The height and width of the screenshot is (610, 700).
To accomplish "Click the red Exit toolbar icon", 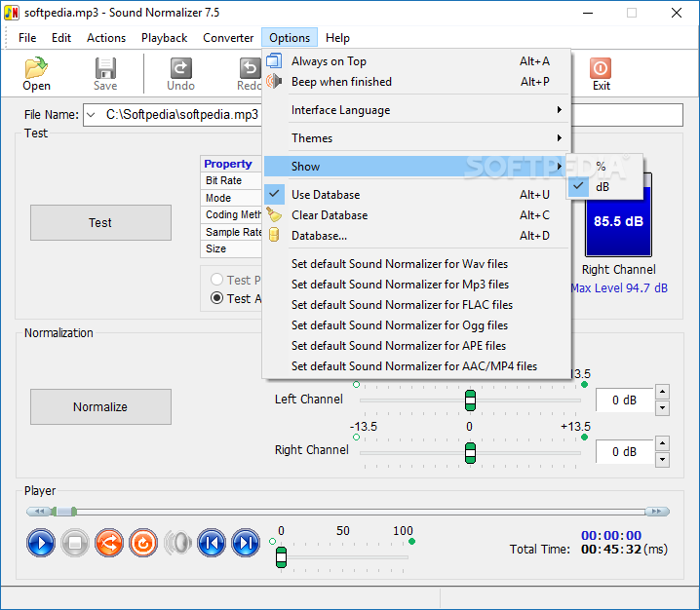I will [601, 68].
